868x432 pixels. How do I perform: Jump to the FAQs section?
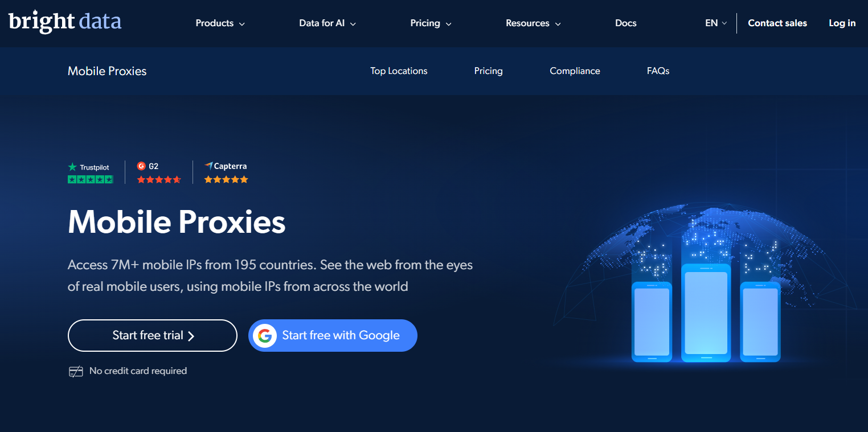(658, 71)
